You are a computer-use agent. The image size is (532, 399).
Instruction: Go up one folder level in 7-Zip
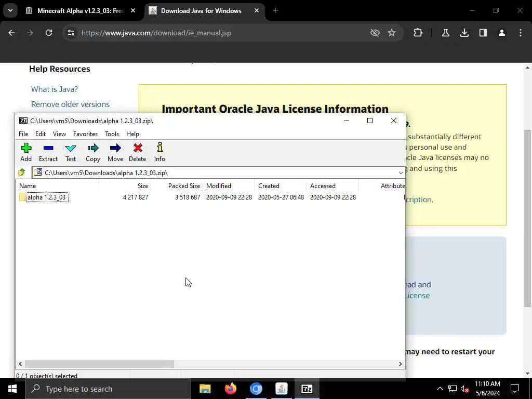click(22, 172)
